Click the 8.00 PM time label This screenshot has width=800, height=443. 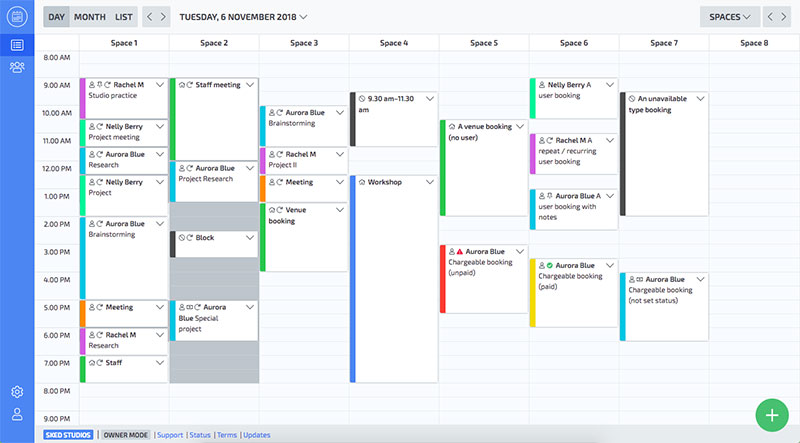point(57,391)
